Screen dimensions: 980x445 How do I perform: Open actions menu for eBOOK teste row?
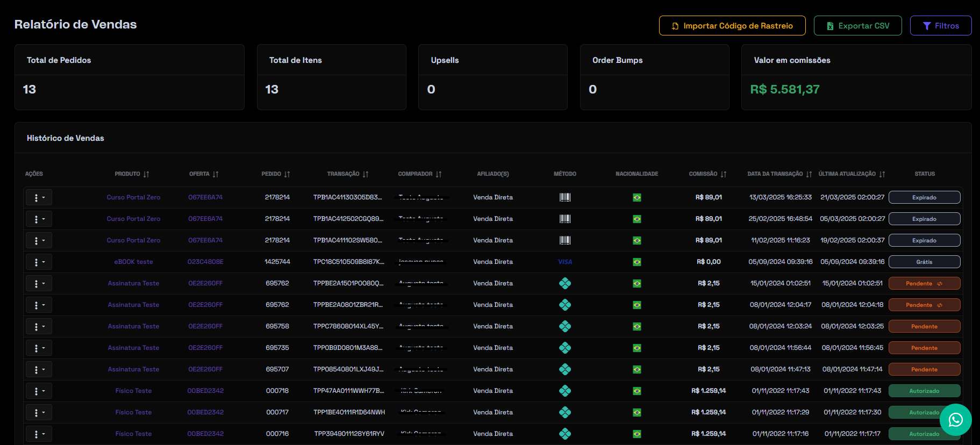(39, 262)
